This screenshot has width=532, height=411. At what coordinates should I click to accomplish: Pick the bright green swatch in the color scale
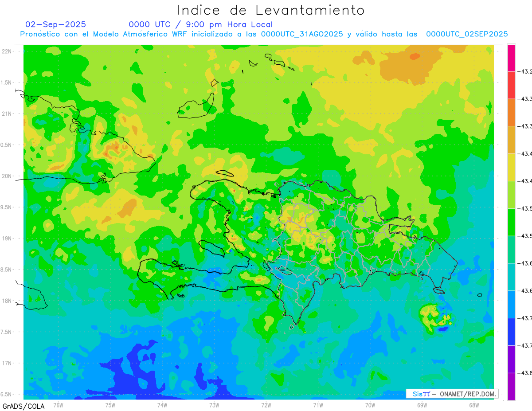[511, 222]
